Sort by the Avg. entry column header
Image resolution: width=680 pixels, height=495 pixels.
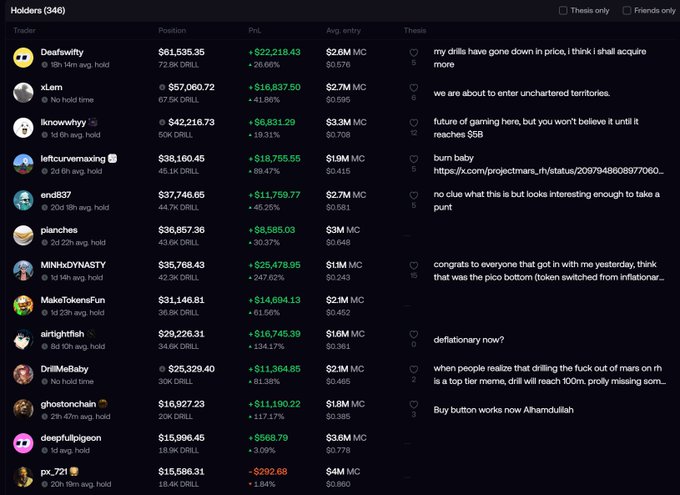coord(343,30)
